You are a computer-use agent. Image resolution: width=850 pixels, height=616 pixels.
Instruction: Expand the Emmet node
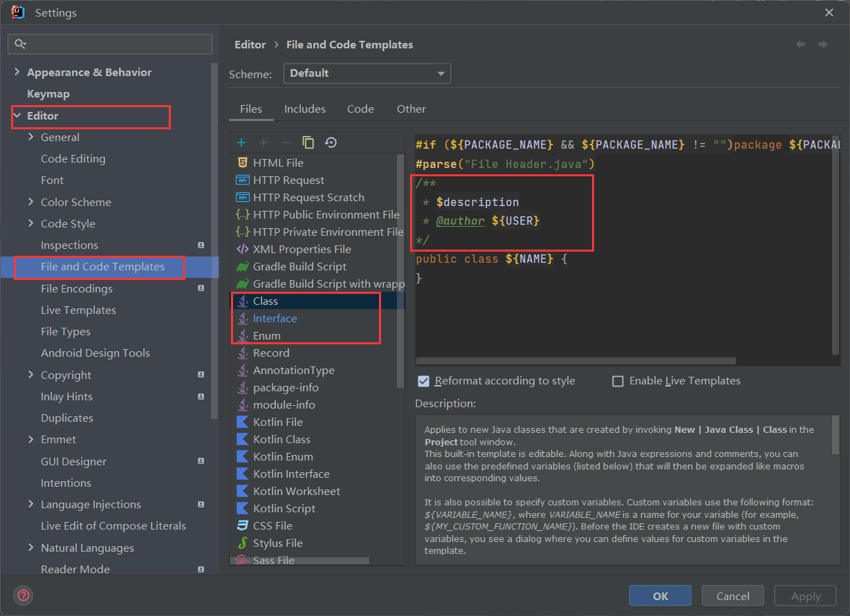31,439
